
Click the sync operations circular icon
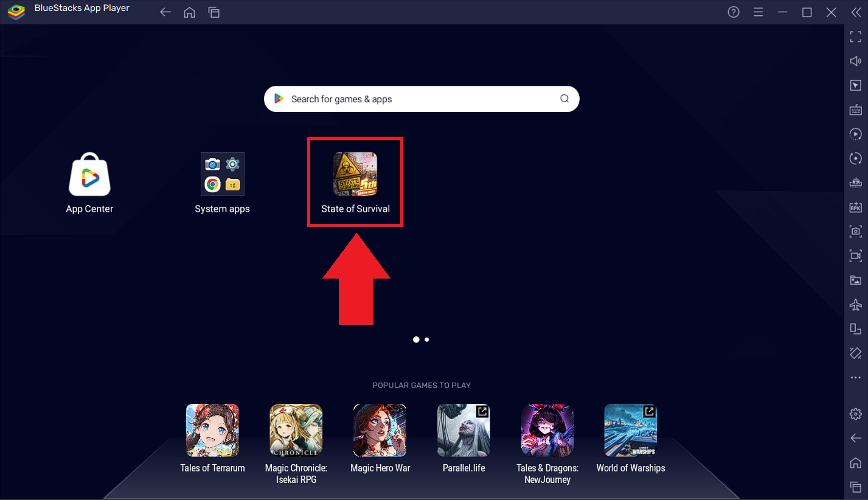[x=856, y=158]
